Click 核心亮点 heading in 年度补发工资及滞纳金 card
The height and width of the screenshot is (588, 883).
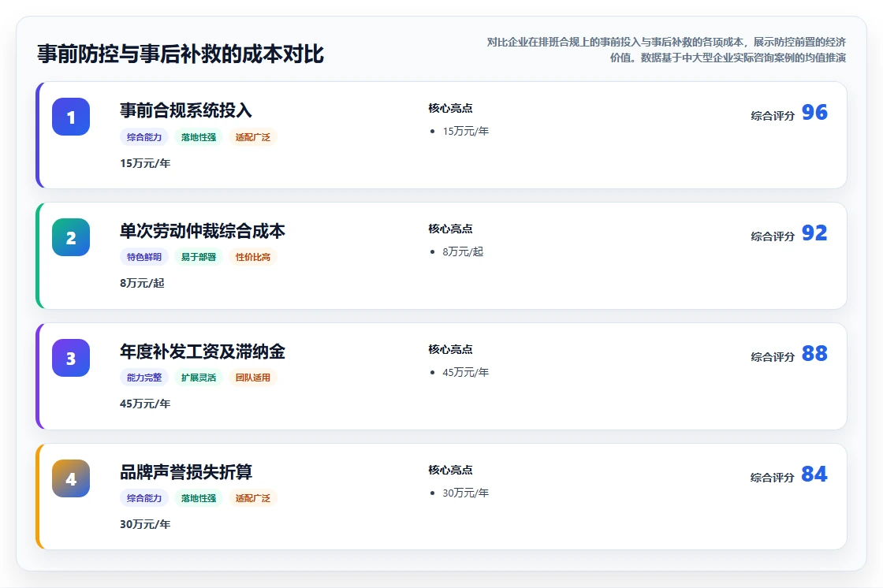pos(450,349)
